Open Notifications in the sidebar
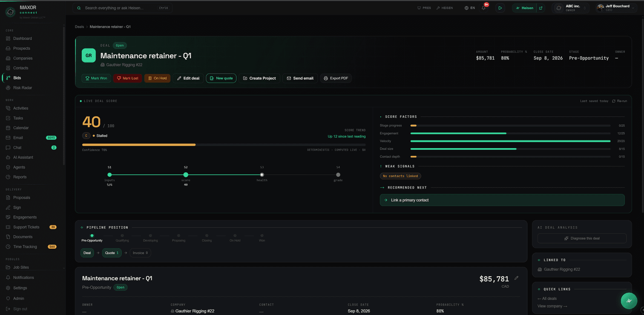This screenshot has width=644, height=315. [23, 278]
